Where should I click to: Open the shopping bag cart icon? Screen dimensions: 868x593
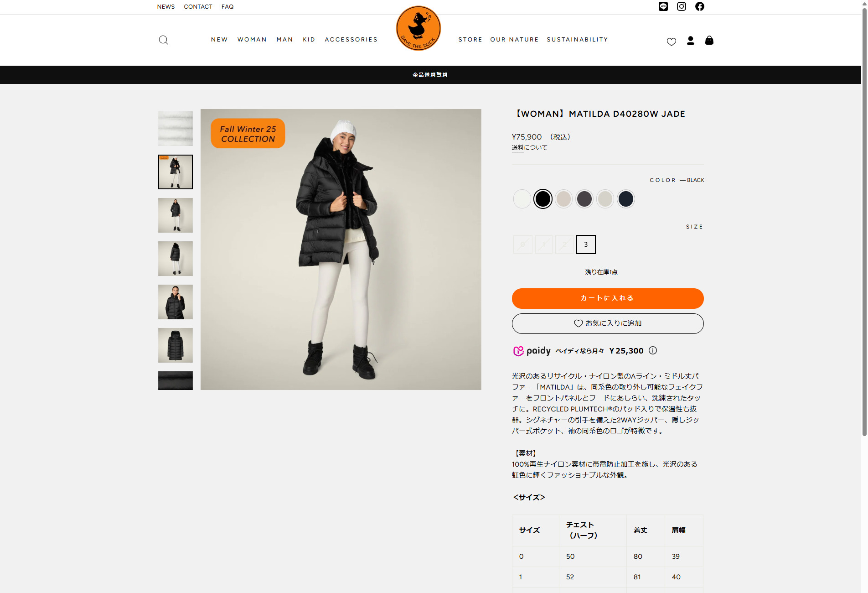tap(709, 40)
